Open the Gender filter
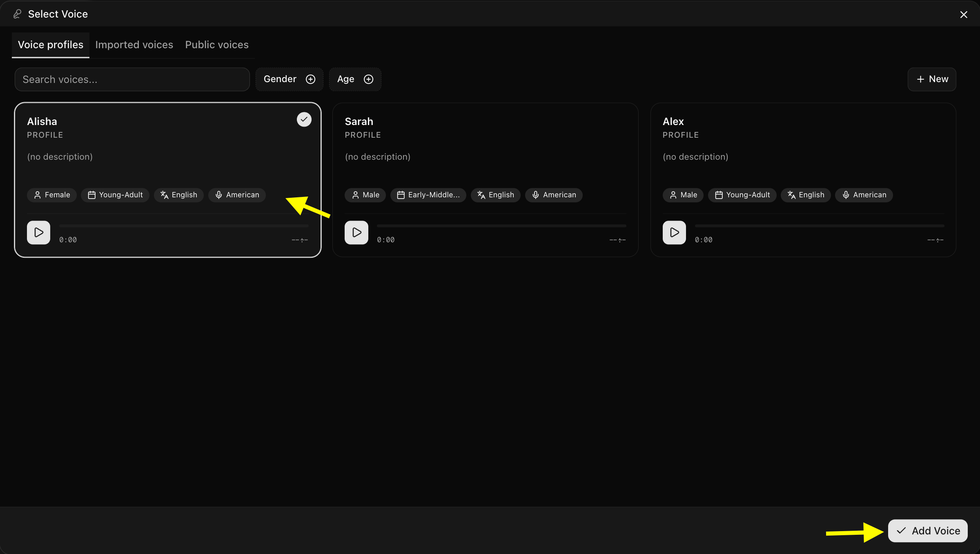This screenshot has width=980, height=554. coord(289,79)
